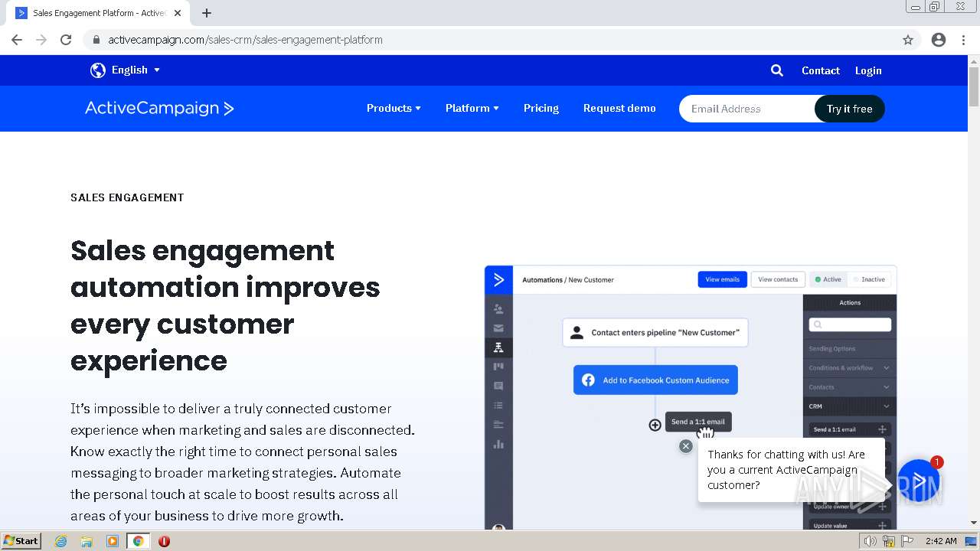
Task: Select the deals pipeline icon in mockup sidebar
Action: (x=498, y=367)
